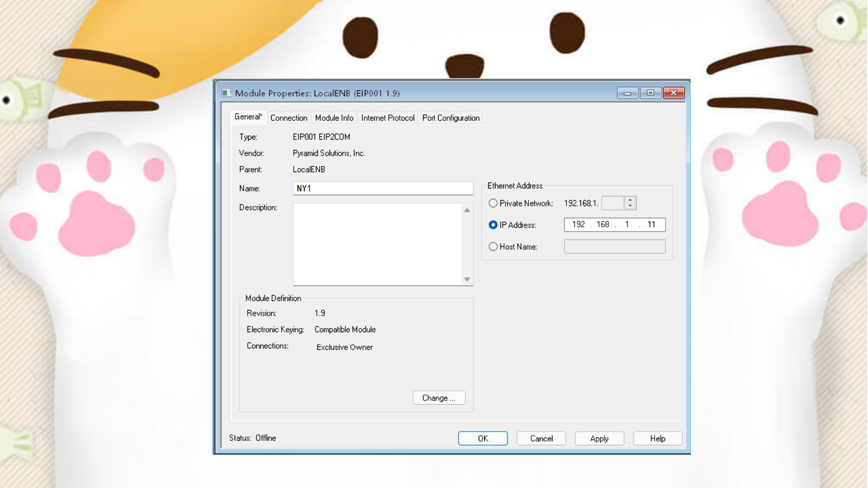
Task: Select the Private Network radio button
Action: [493, 203]
